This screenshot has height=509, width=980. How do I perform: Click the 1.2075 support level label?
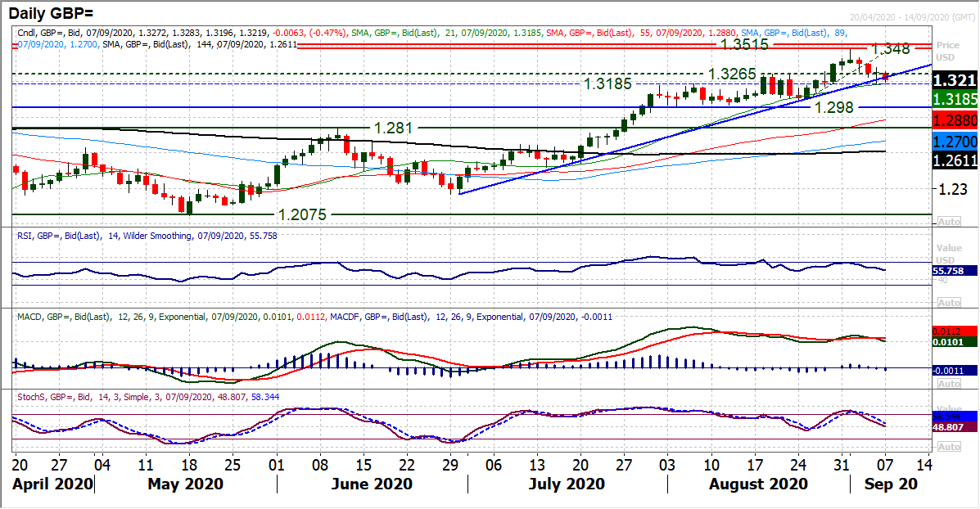click(x=301, y=215)
